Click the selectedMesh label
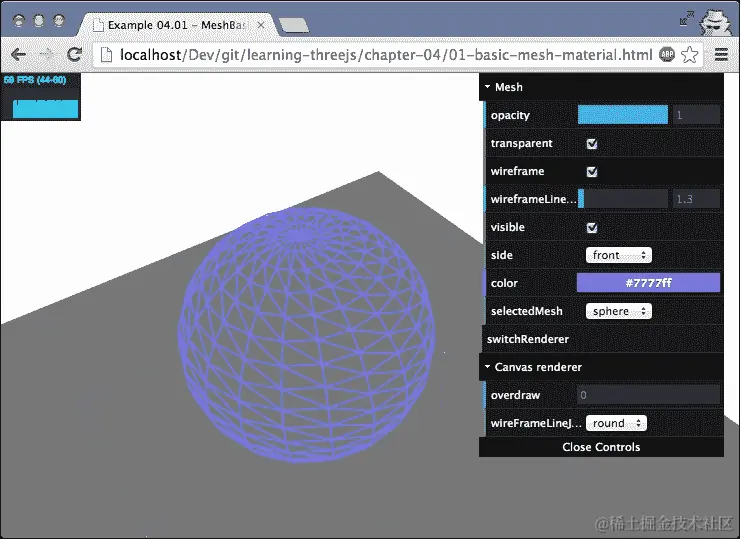 tap(527, 312)
